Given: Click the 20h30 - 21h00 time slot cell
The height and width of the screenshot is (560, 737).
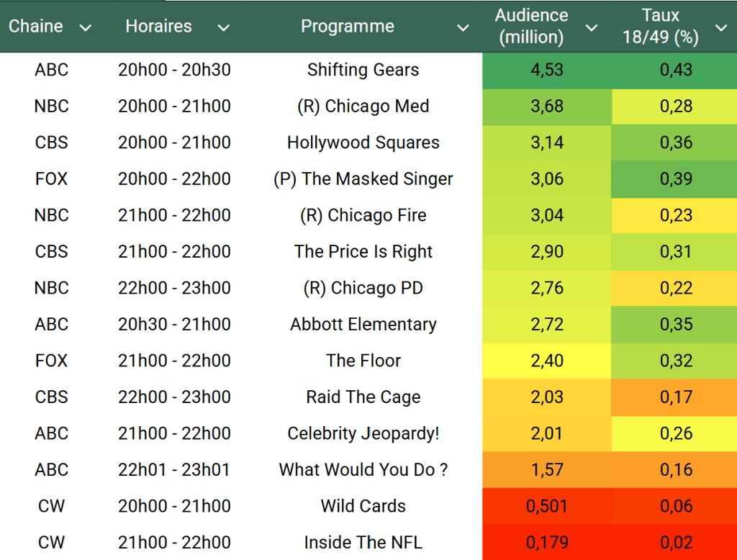Looking at the screenshot, I should tap(174, 324).
